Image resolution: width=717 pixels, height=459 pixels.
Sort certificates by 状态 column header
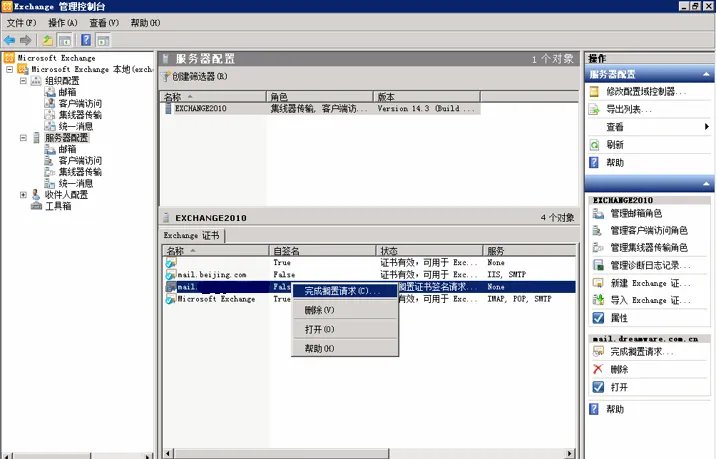pos(429,251)
